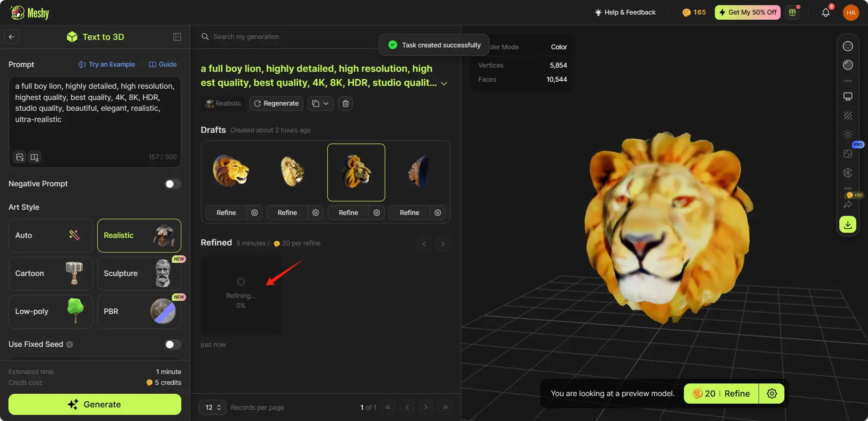The height and width of the screenshot is (421, 868).
Task: Open settings gear next to preview Refine
Action: (771, 393)
